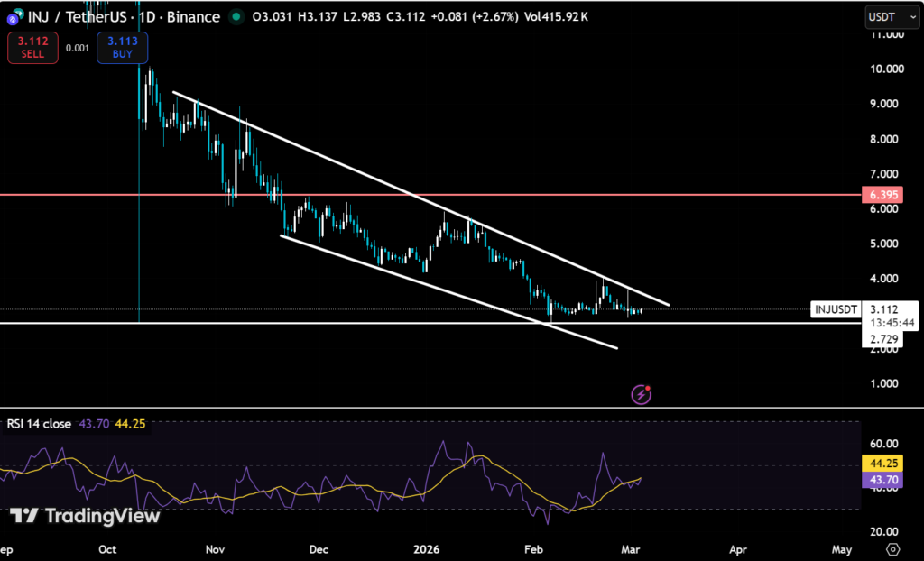Click the Apr label on time axis
Screen dimensions: 924x561
738,548
